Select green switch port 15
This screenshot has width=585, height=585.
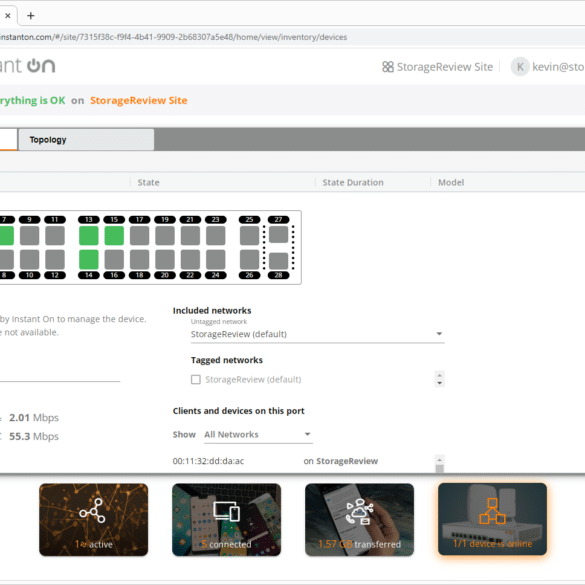(x=114, y=235)
